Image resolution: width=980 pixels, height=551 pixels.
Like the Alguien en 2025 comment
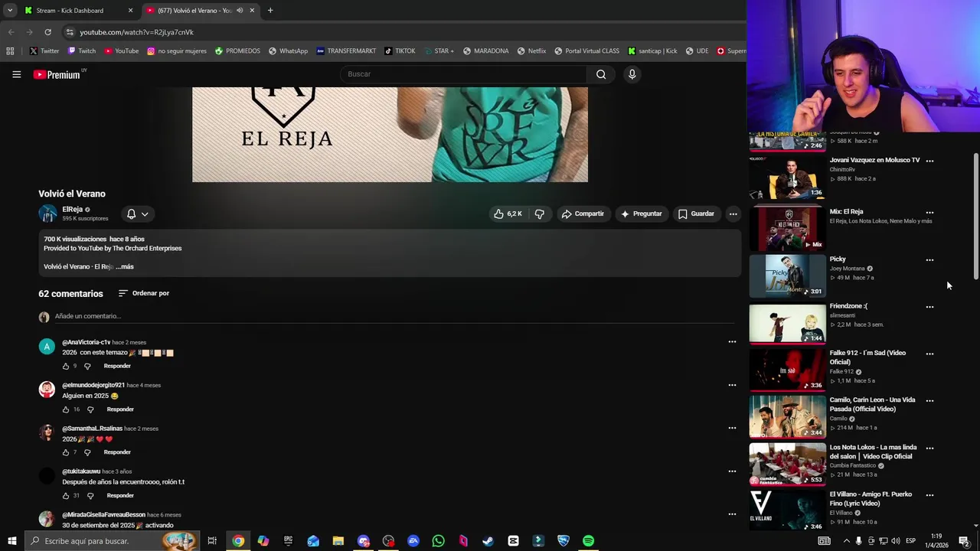(x=66, y=409)
